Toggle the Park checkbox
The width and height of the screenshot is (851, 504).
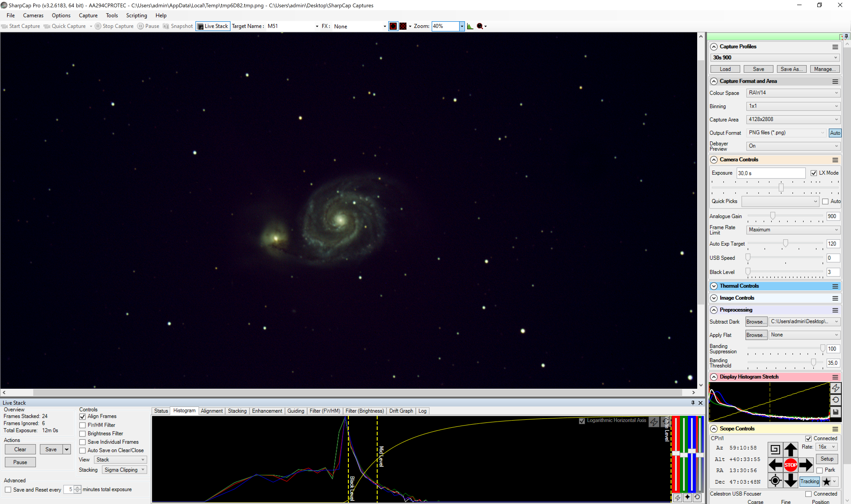tap(819, 470)
